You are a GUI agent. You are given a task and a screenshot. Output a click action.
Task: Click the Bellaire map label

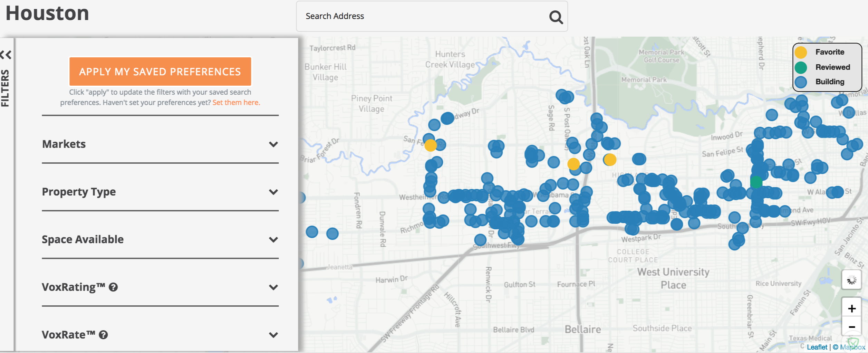[x=583, y=329]
